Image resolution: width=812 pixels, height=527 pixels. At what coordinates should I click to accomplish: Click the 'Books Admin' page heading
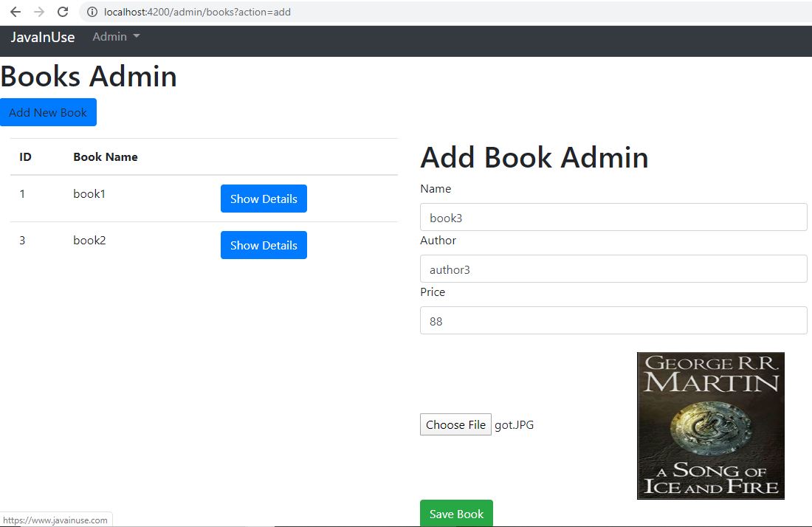point(89,77)
